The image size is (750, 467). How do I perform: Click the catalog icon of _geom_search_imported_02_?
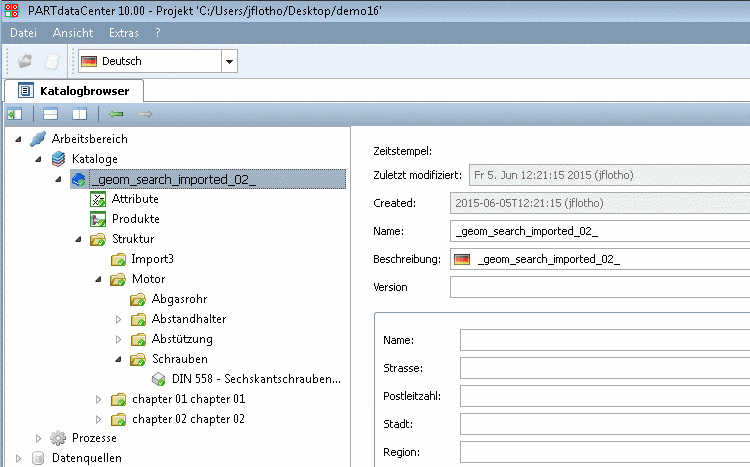(78, 179)
